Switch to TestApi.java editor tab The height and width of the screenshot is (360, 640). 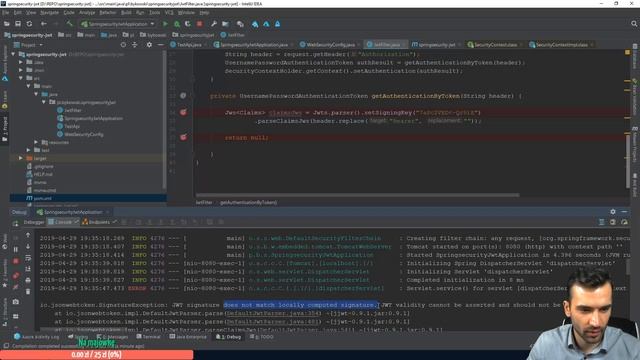click(x=186, y=45)
